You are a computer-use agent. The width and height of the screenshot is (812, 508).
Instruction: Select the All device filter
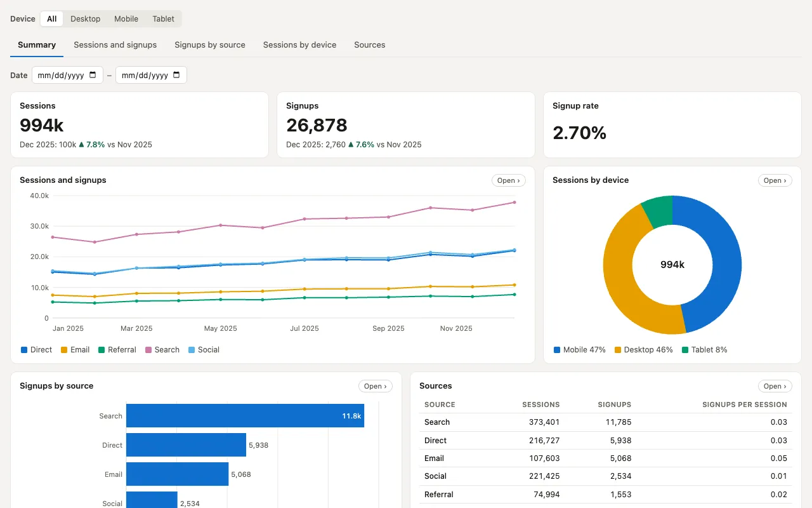tap(52, 19)
